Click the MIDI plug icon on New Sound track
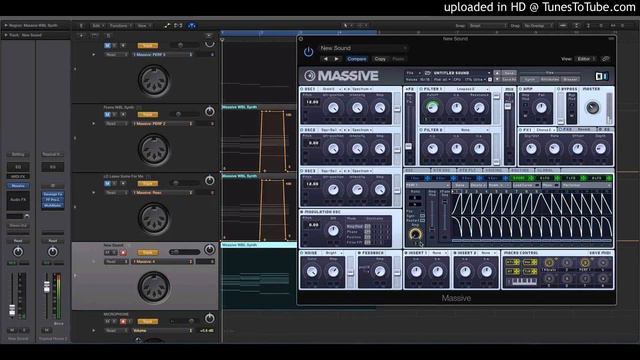Image resolution: width=640 pixels, height=360 pixels. tap(154, 287)
